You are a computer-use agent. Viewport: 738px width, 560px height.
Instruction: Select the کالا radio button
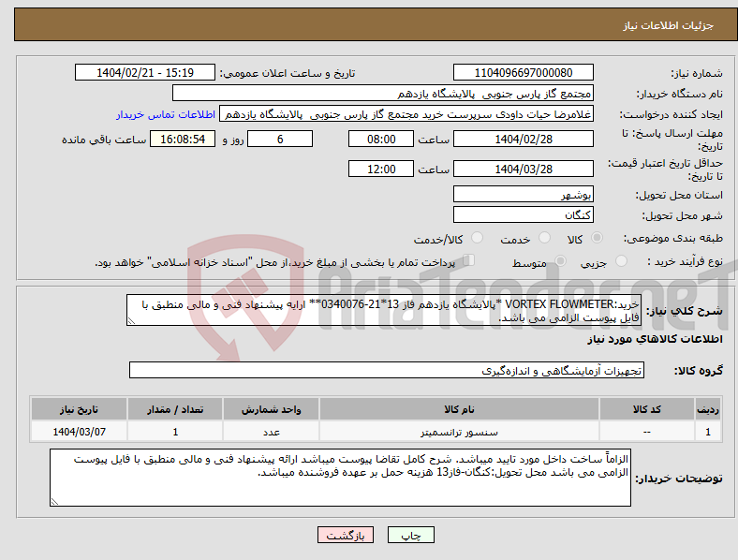(597, 238)
